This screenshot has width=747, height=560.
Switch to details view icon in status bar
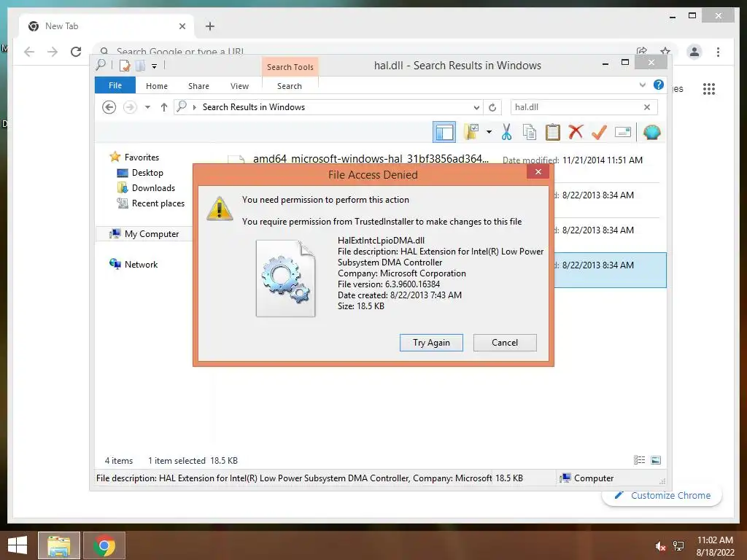(639, 460)
